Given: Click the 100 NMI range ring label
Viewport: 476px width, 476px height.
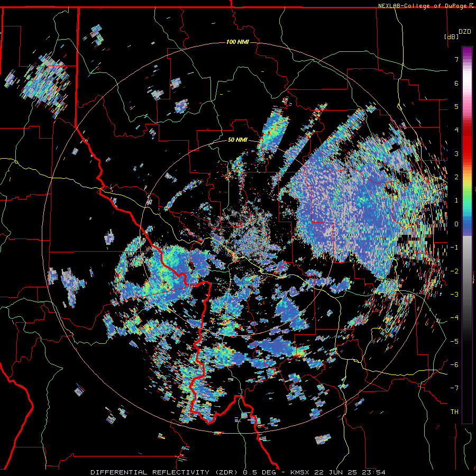Looking at the screenshot, I should 237,42.
